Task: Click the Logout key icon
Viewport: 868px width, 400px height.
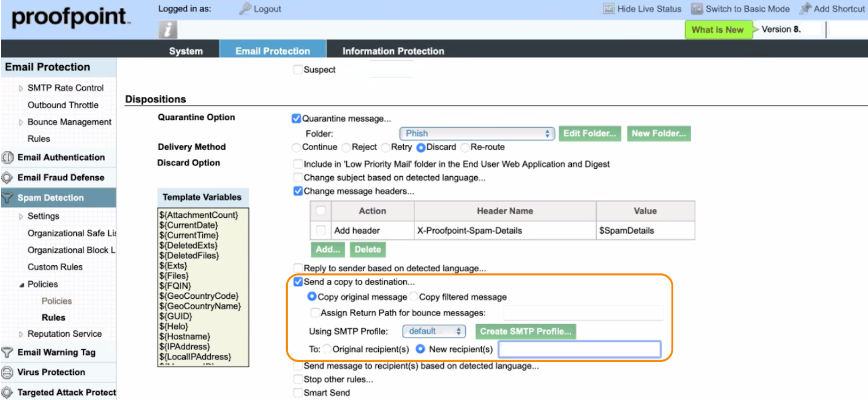Action: [245, 8]
